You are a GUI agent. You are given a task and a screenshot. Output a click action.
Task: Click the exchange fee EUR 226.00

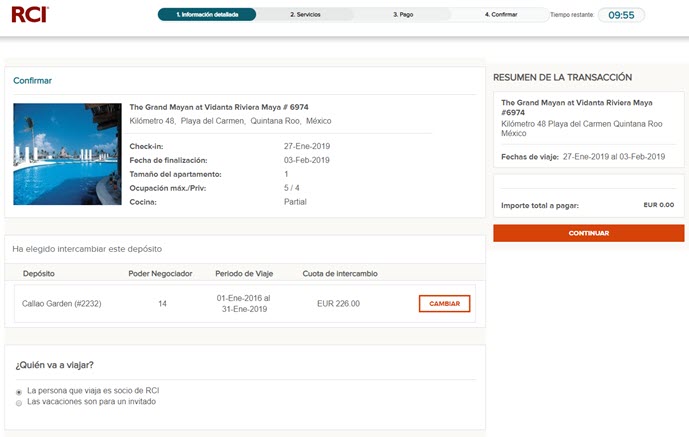tap(338, 303)
